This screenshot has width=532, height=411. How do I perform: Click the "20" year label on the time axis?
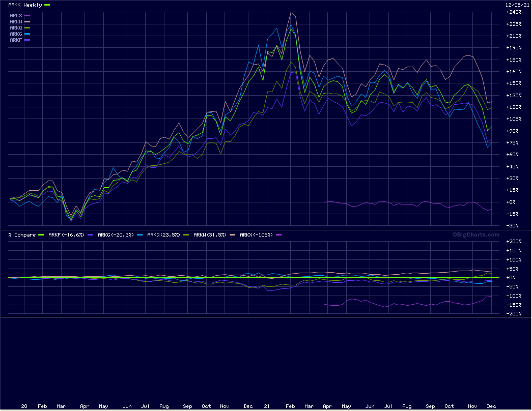24,406
